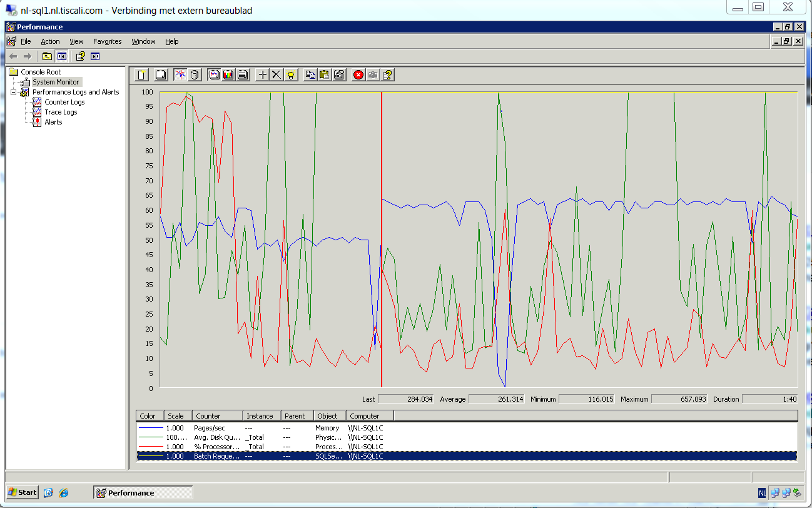This screenshot has height=508, width=812.
Task: Select Counter Logs in the tree
Action: pyautogui.click(x=64, y=102)
